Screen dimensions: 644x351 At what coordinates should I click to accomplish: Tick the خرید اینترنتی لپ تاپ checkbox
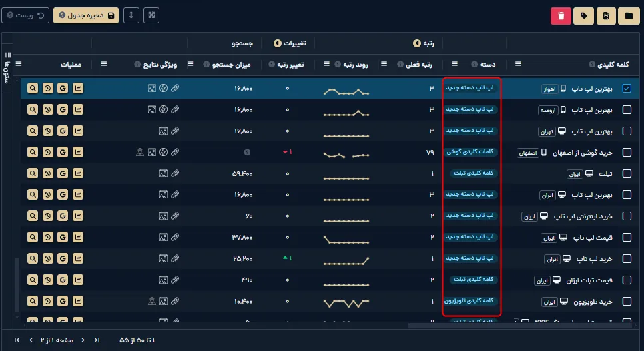[x=627, y=216]
